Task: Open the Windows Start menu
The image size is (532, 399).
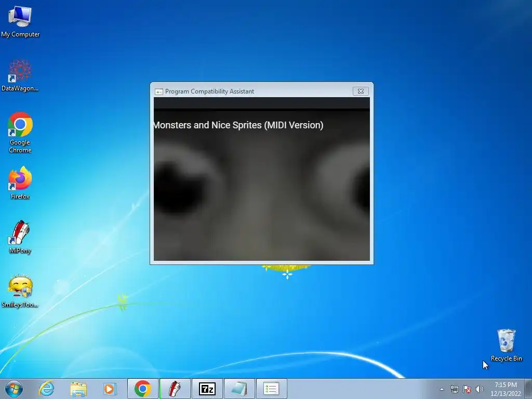Action: click(14, 389)
